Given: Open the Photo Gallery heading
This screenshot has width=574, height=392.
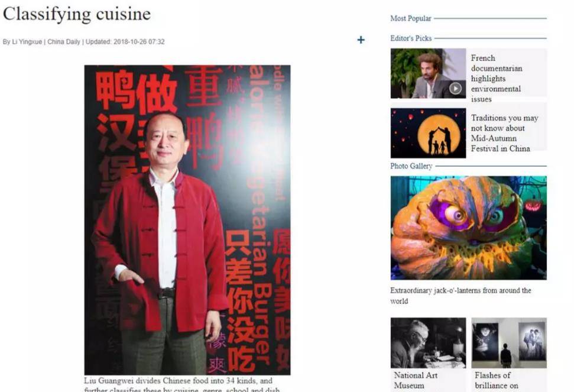Looking at the screenshot, I should tap(411, 166).
